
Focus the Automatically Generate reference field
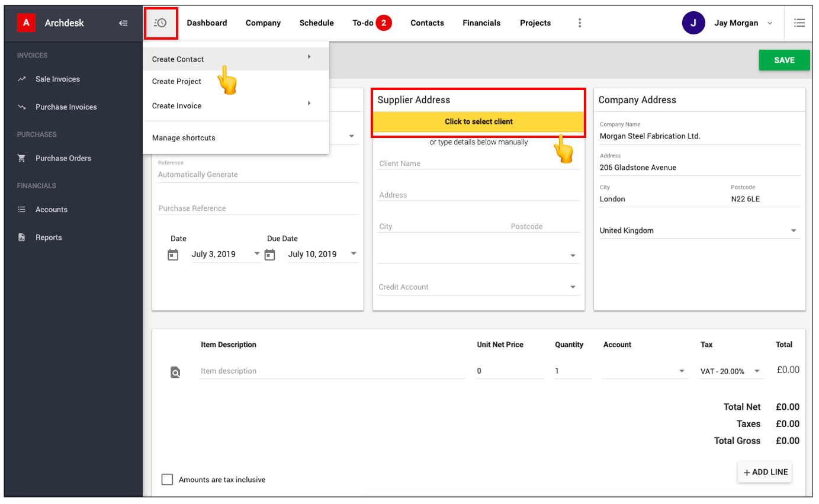coord(258,175)
